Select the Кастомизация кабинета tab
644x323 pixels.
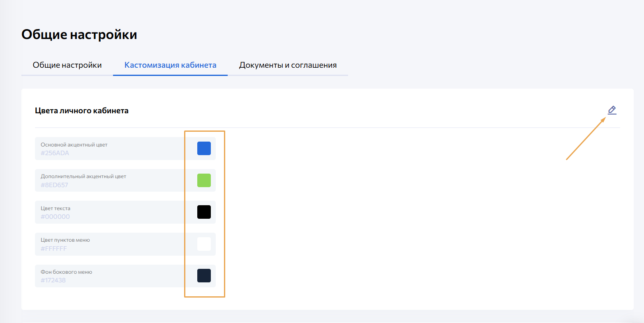[x=170, y=65]
